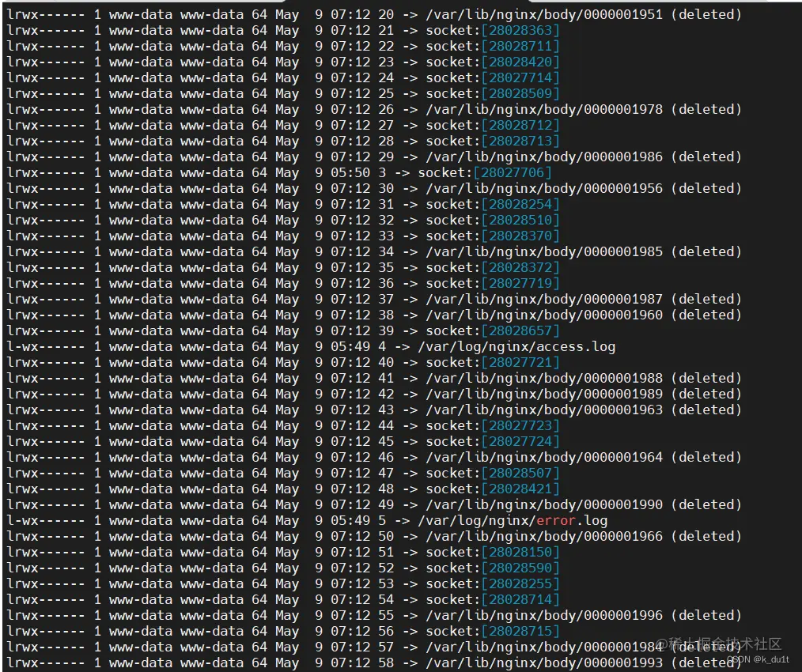Select /var/log/nginx/error.log path
Image resolution: width=802 pixels, height=672 pixels.
[x=513, y=521]
